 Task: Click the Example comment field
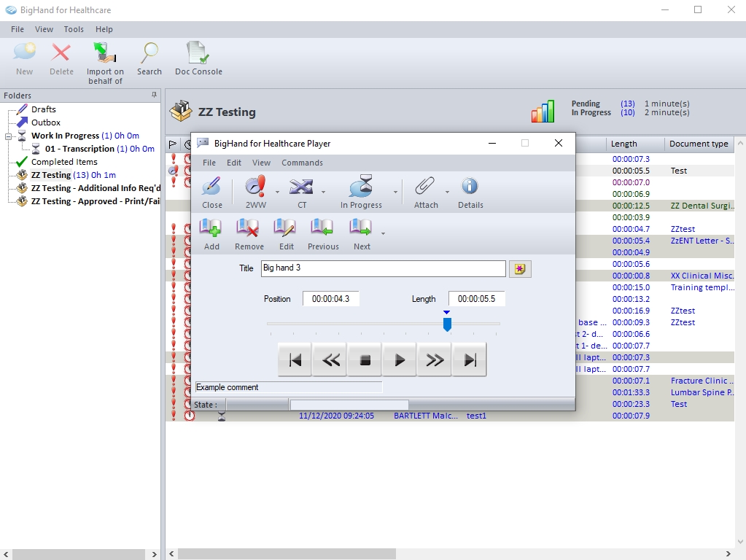(x=288, y=387)
